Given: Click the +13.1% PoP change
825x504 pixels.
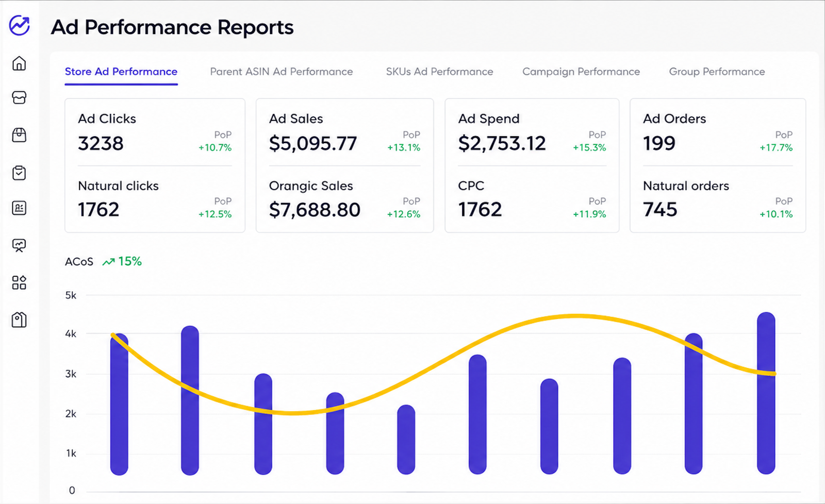Looking at the screenshot, I should coord(404,148).
